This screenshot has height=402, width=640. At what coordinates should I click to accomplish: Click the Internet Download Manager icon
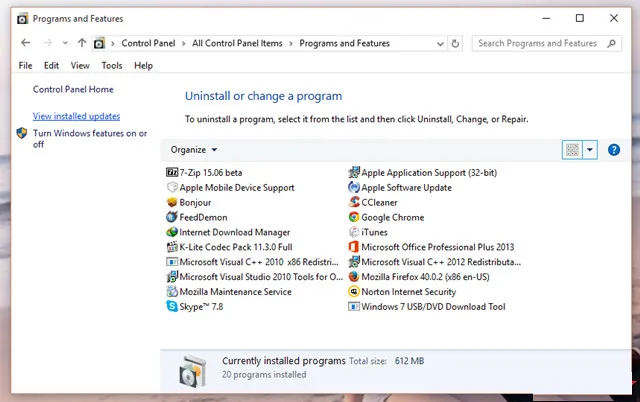tap(172, 232)
